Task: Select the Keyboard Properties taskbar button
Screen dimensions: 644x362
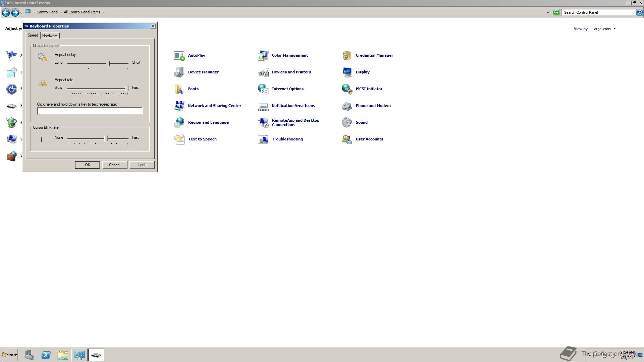Action: (96, 355)
